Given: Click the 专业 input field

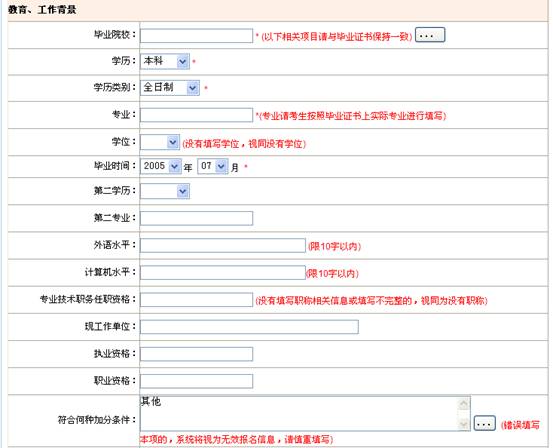Looking at the screenshot, I should pyautogui.click(x=196, y=115).
